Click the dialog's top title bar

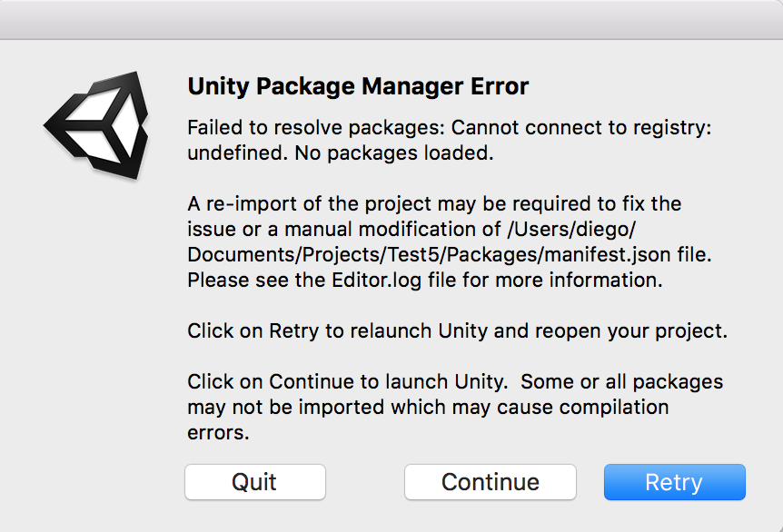point(391,18)
